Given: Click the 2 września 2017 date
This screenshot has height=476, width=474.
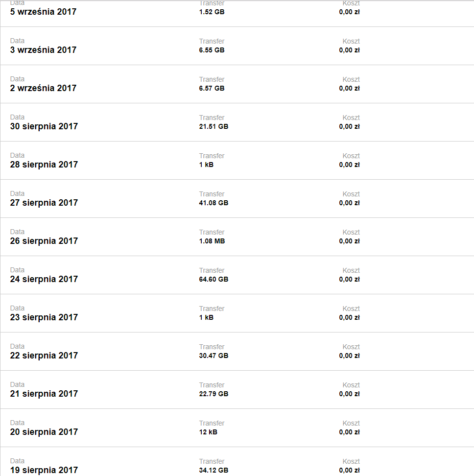Looking at the screenshot, I should (43, 88).
